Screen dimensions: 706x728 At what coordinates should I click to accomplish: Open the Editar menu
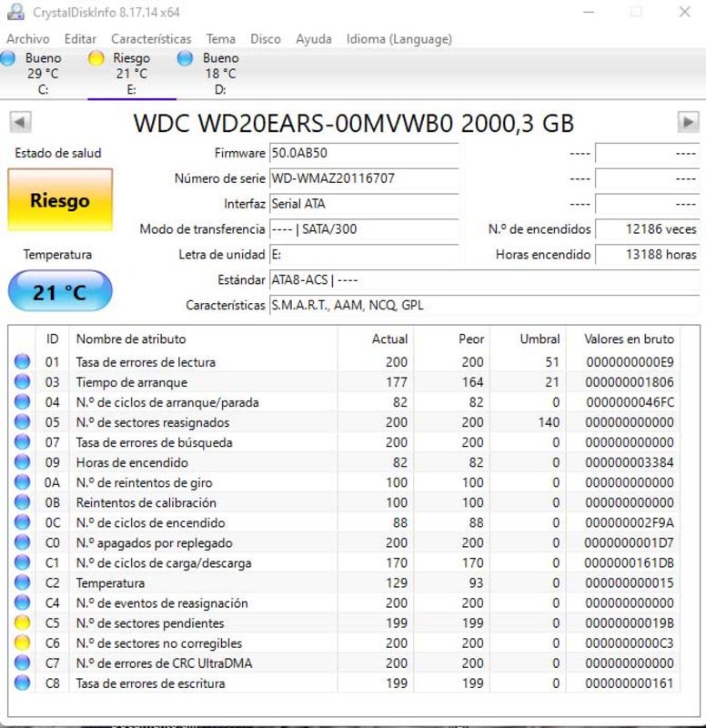(x=80, y=39)
